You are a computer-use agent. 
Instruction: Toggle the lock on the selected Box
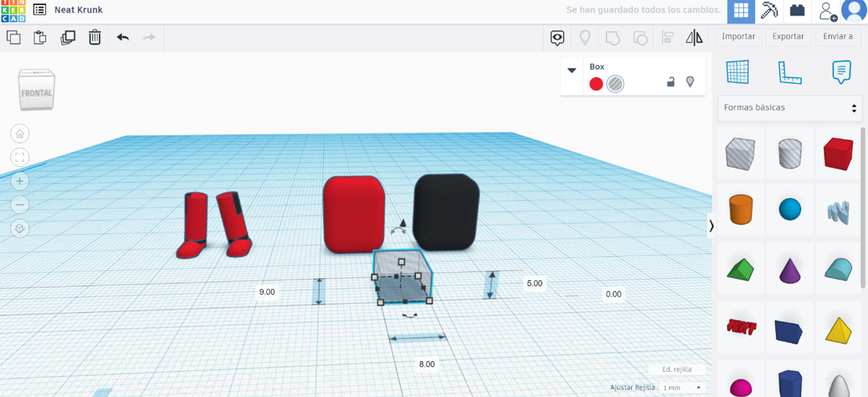click(x=670, y=82)
